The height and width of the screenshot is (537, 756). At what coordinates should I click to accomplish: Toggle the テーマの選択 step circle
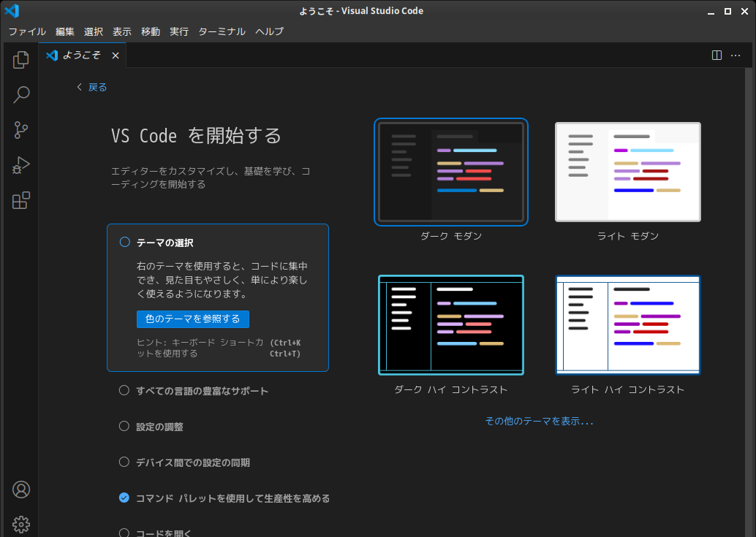coord(124,243)
